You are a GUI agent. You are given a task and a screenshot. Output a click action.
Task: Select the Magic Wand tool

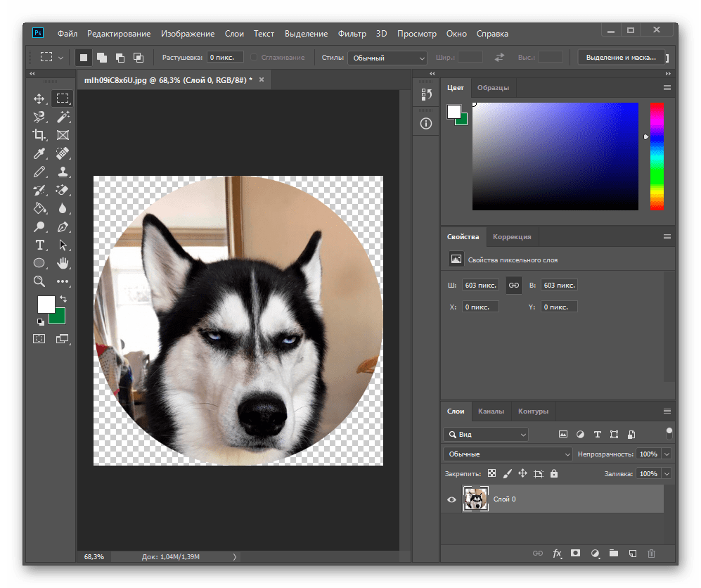point(63,117)
